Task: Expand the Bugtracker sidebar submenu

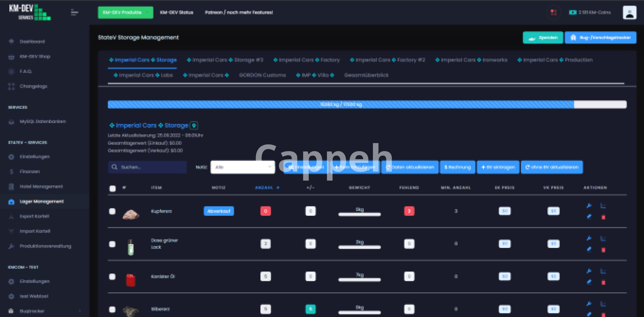Action: click(79, 311)
